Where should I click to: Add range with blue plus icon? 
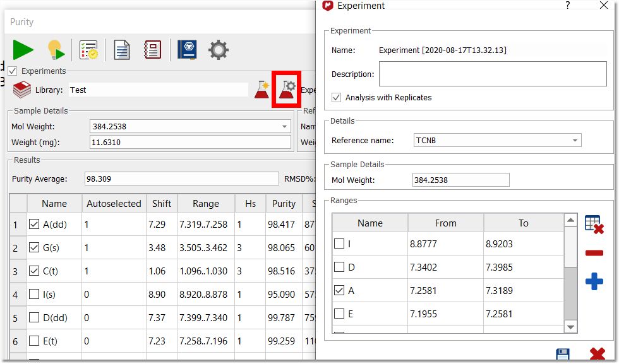click(594, 281)
